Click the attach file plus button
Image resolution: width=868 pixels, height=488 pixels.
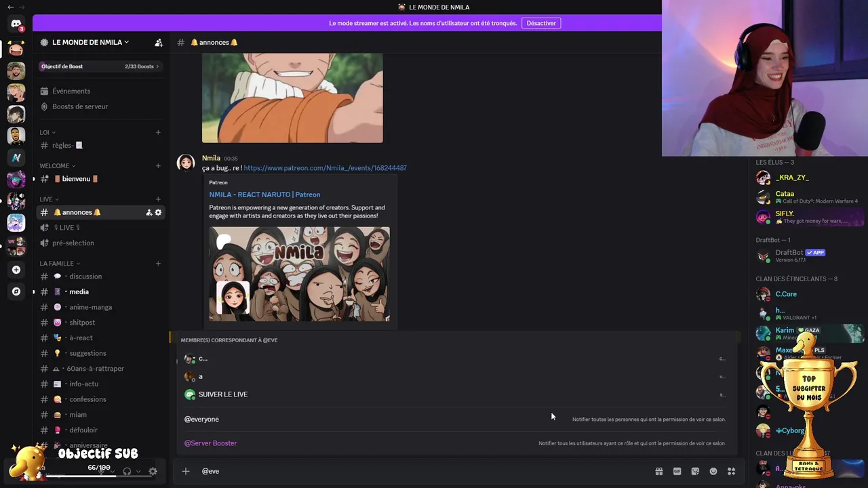pos(186,471)
